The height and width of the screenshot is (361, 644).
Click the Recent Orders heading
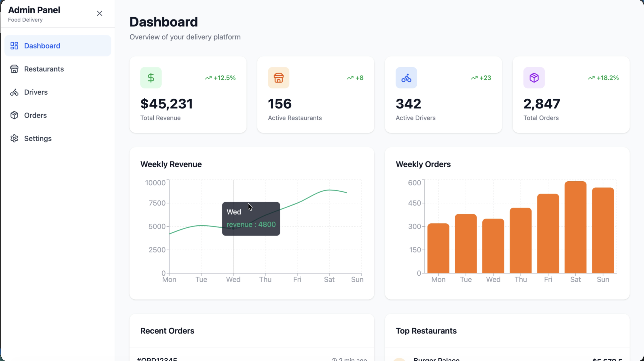[x=167, y=331]
